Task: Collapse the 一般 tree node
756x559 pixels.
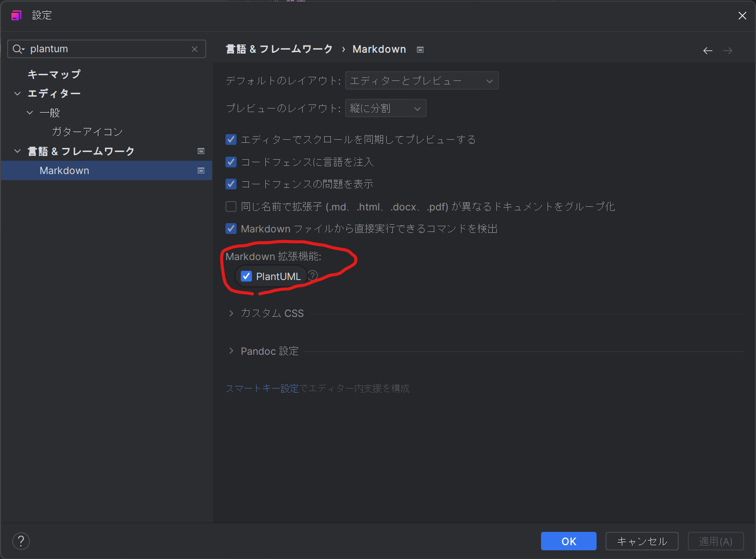Action: pyautogui.click(x=30, y=113)
